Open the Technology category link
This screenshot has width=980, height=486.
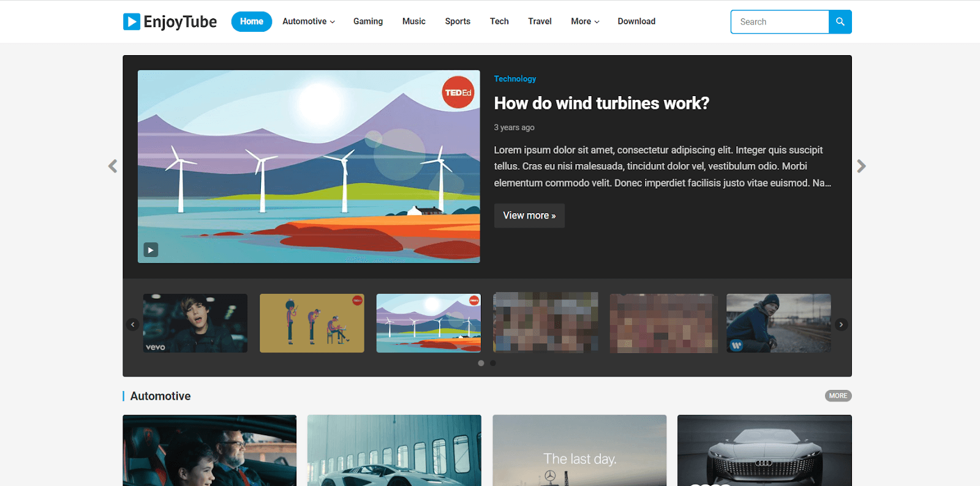tap(514, 79)
